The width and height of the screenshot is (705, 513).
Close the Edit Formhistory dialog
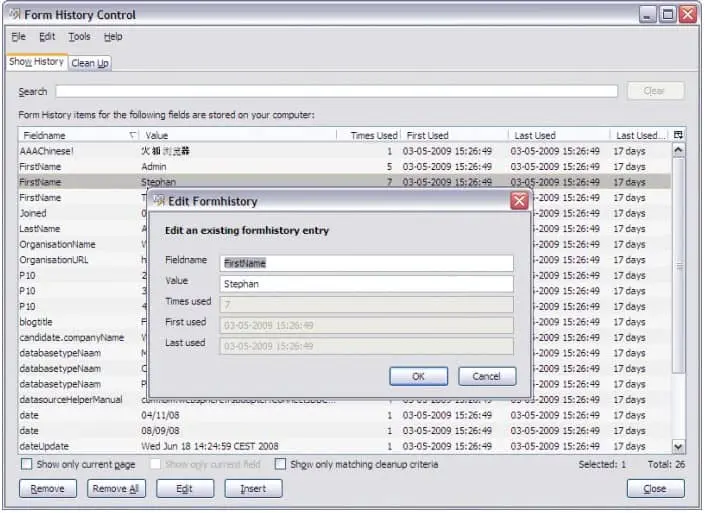[519, 201]
